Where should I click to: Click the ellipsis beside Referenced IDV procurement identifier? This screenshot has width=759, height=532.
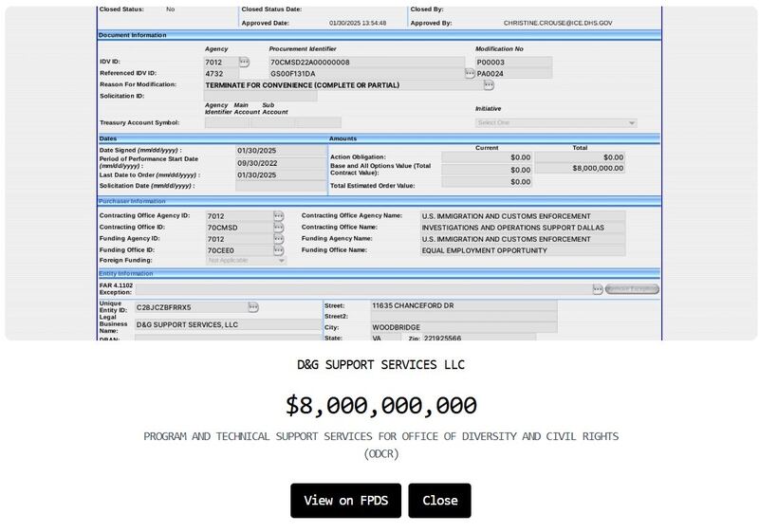point(470,73)
